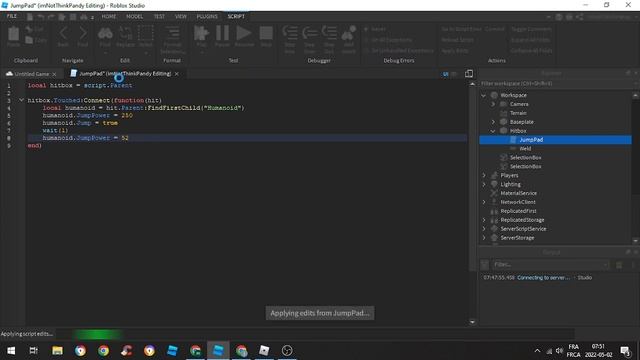The image size is (640, 360).
Task: Click the Forward navigation arrow
Action: pos(82,33)
